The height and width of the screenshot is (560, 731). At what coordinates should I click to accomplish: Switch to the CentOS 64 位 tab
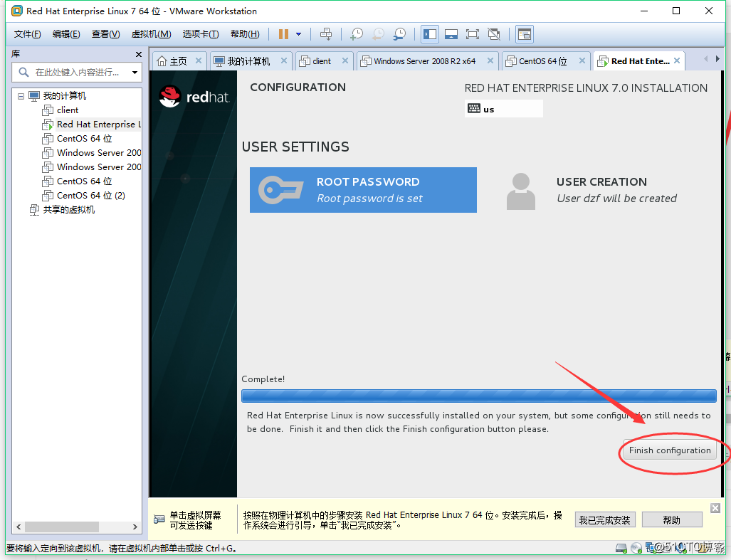tap(542, 61)
